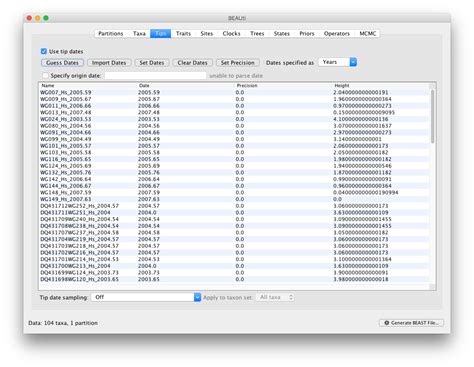Select row DQ431698WG120_Hs_2003.65
Screen dimensions: 474x367
(x=234, y=279)
